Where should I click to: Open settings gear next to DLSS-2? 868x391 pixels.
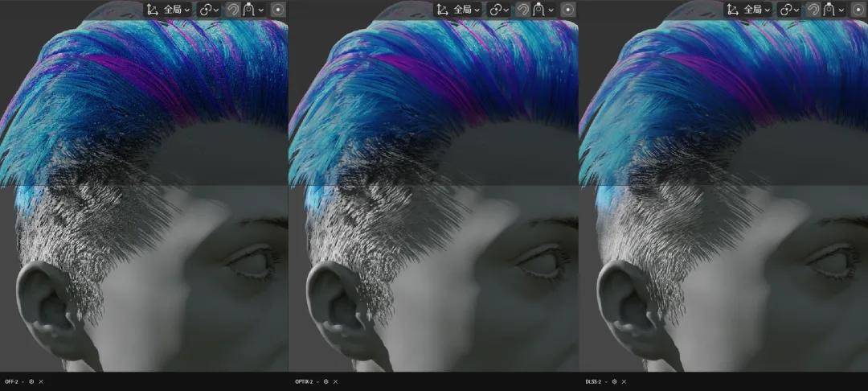point(615,381)
